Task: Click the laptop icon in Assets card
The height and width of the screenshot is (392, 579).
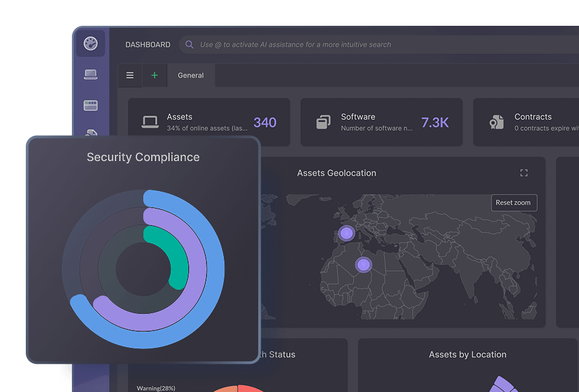Action: (150, 122)
